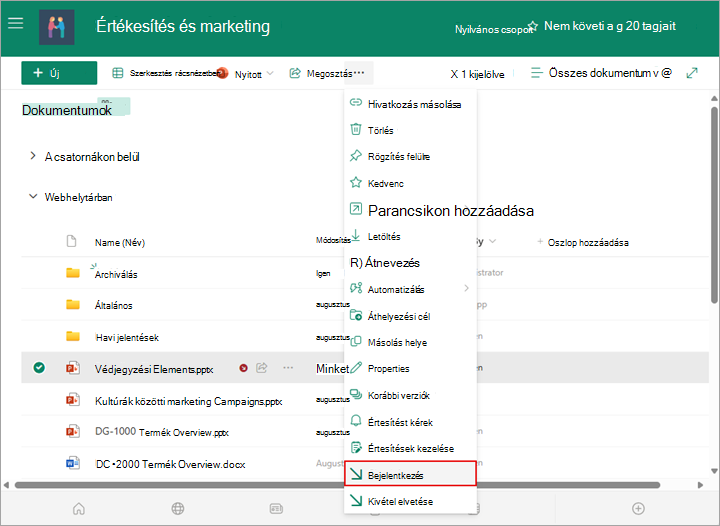Click the PowerPoint icon for DG-1000 Termék Overview
The image size is (720, 526).
73,431
